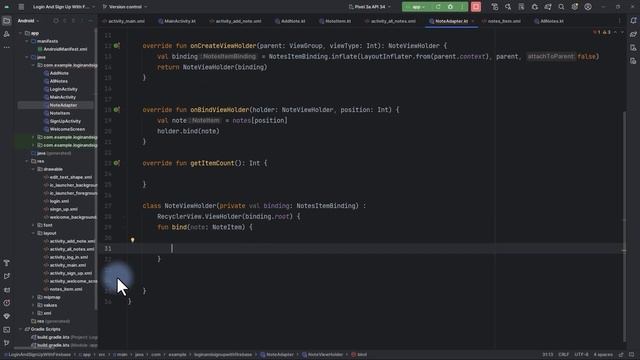This screenshot has height=360, width=640.
Task: Click the errors and warnings inspection widget
Action: pos(602,32)
